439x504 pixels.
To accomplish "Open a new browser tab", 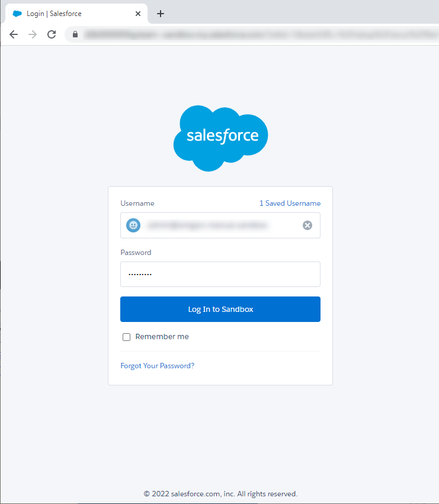I will coord(160,14).
